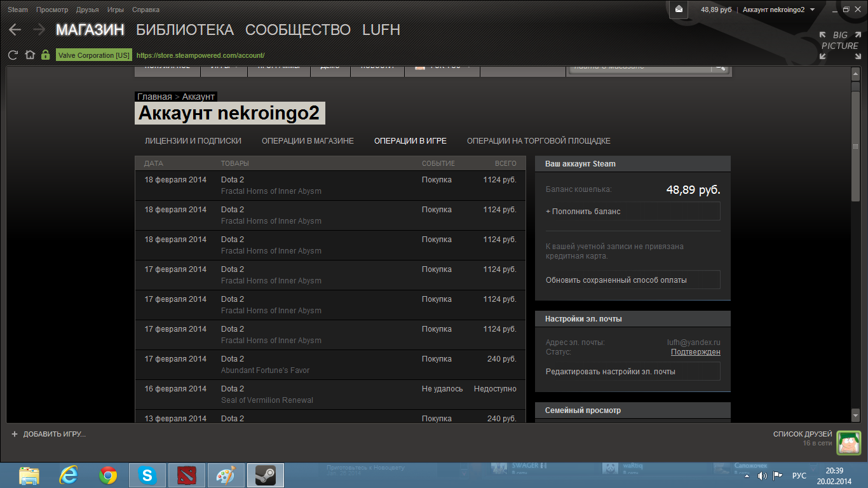Click the 48,89 руб. balance in sidebar
Viewport: 868px width, 488px height.
pos(693,189)
